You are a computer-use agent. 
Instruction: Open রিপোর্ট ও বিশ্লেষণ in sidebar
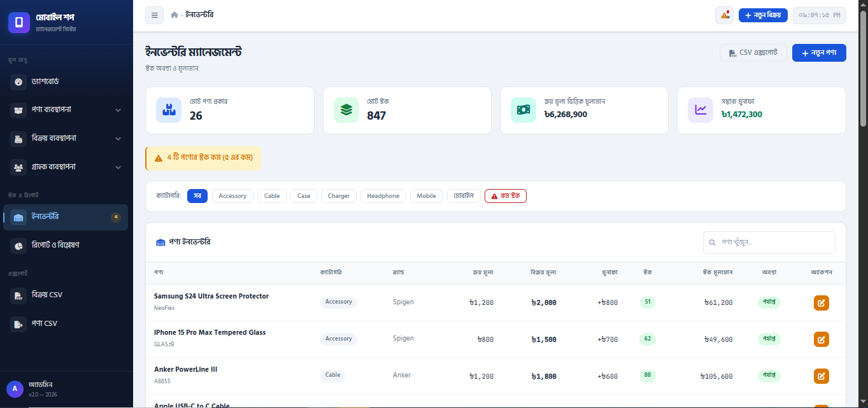[66, 245]
